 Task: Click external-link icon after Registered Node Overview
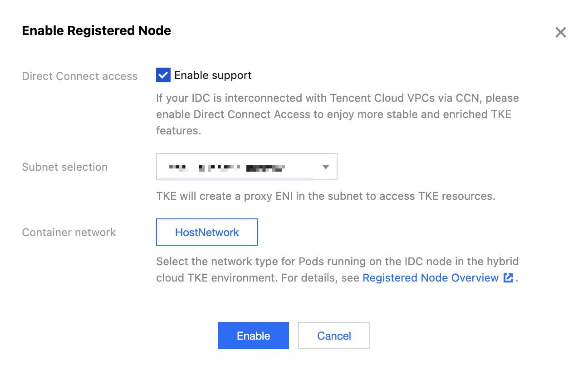click(x=508, y=278)
